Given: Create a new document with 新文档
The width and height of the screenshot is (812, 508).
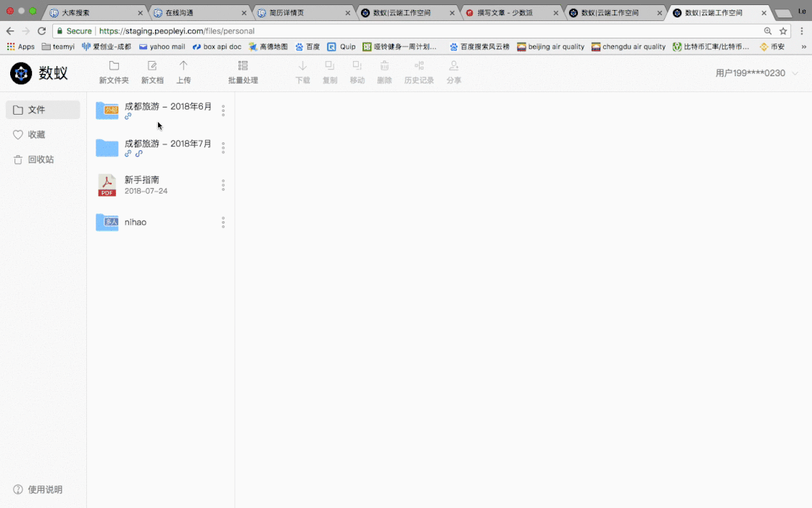Looking at the screenshot, I should [152, 73].
